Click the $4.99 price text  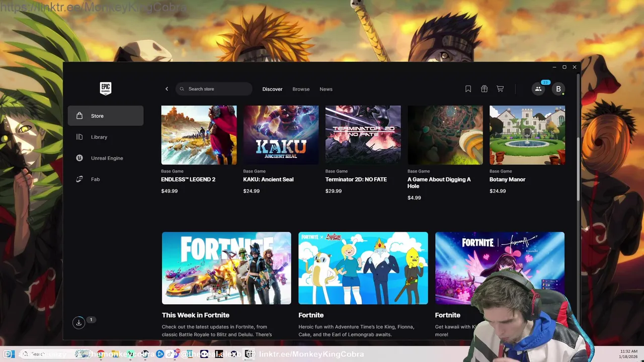pyautogui.click(x=414, y=198)
